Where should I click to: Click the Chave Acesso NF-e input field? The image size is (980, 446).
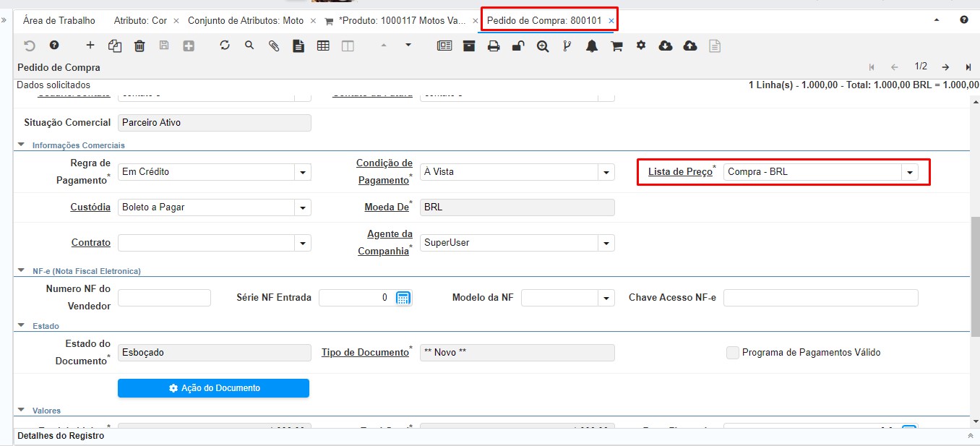(820, 298)
